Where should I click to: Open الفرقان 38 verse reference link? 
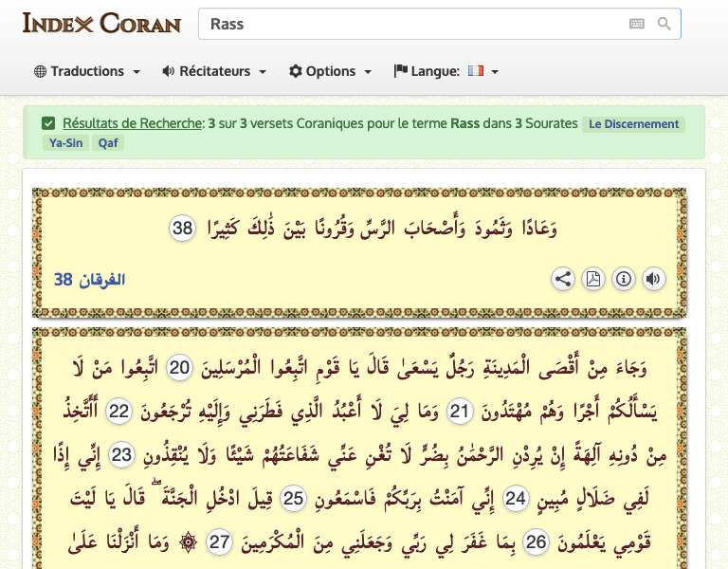coord(90,280)
